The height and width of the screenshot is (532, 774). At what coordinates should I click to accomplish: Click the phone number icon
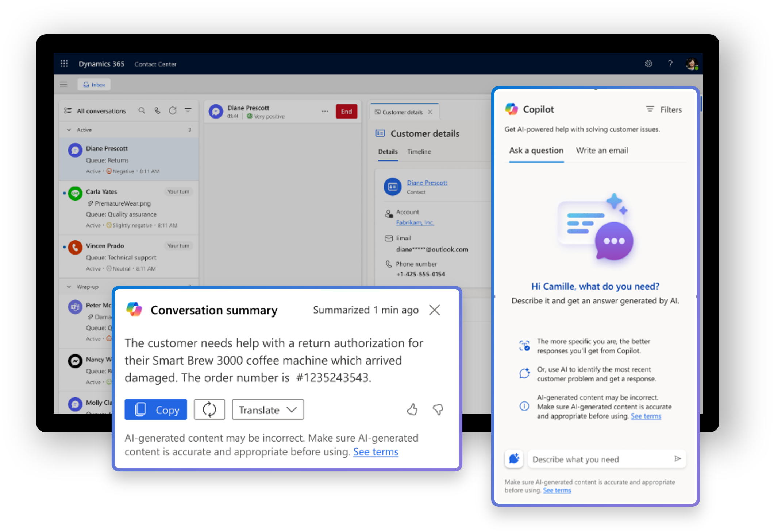coord(389,264)
